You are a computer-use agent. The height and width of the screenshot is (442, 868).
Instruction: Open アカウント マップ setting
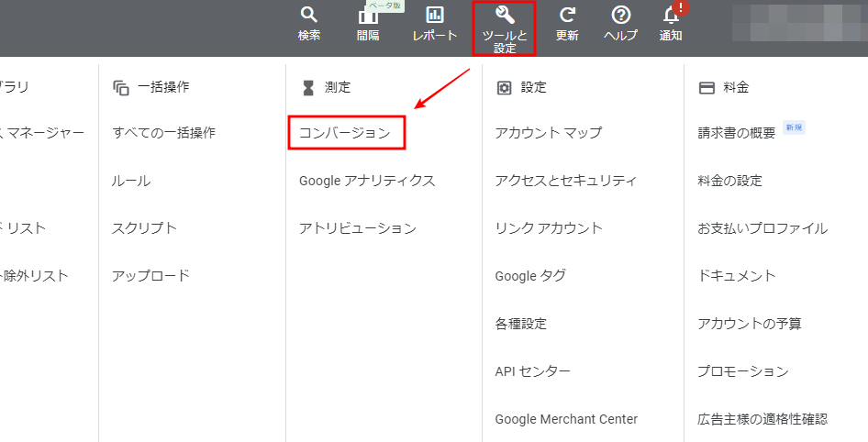(x=548, y=133)
